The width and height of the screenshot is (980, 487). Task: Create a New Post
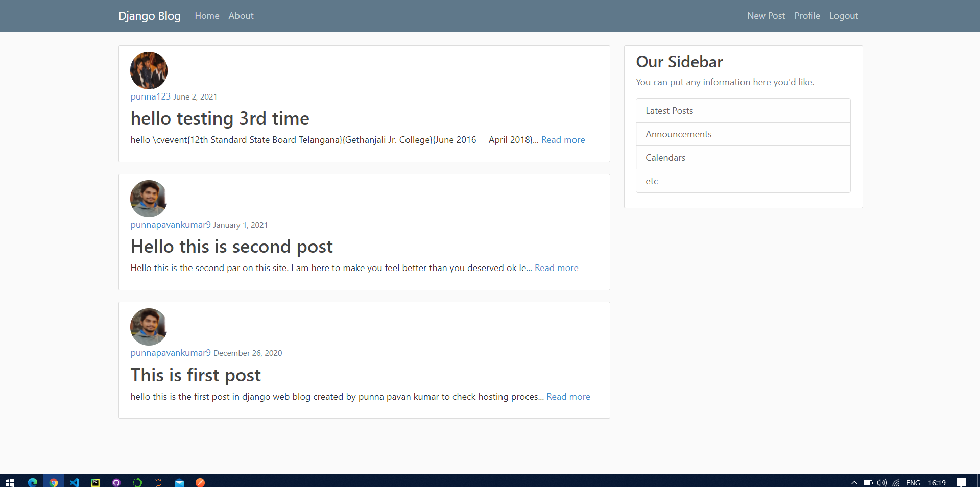pos(766,16)
